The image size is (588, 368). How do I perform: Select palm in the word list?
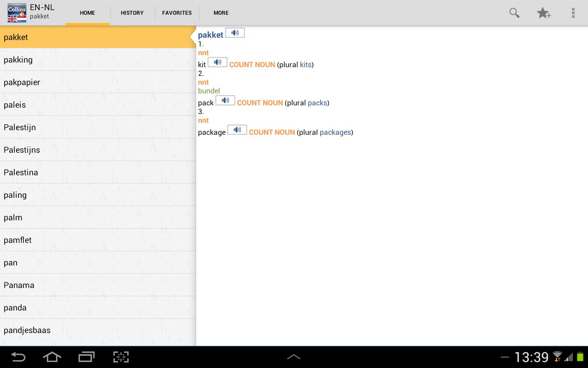[x=98, y=218]
